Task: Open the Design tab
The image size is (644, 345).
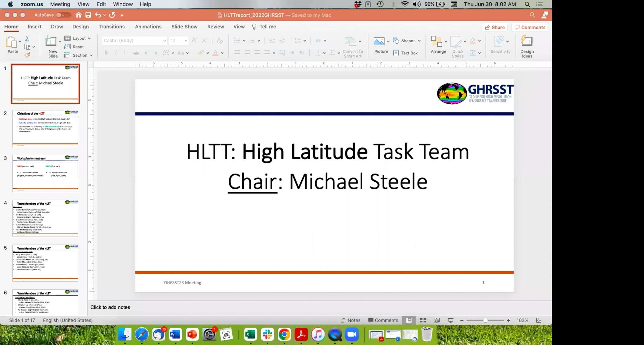Action: 80,27
